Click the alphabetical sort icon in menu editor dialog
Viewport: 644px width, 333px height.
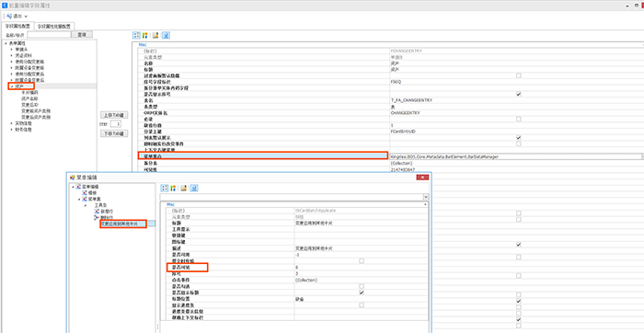coord(173,188)
